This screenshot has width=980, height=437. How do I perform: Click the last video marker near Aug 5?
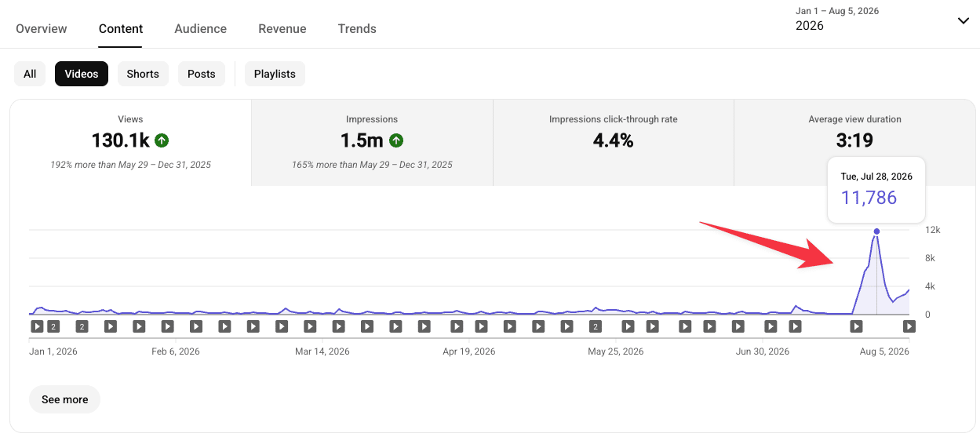tap(909, 326)
